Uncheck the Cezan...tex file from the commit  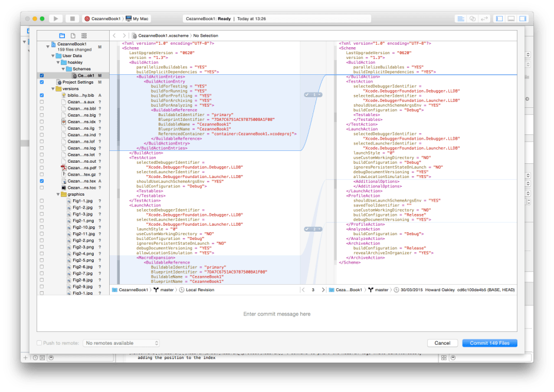tap(41, 181)
